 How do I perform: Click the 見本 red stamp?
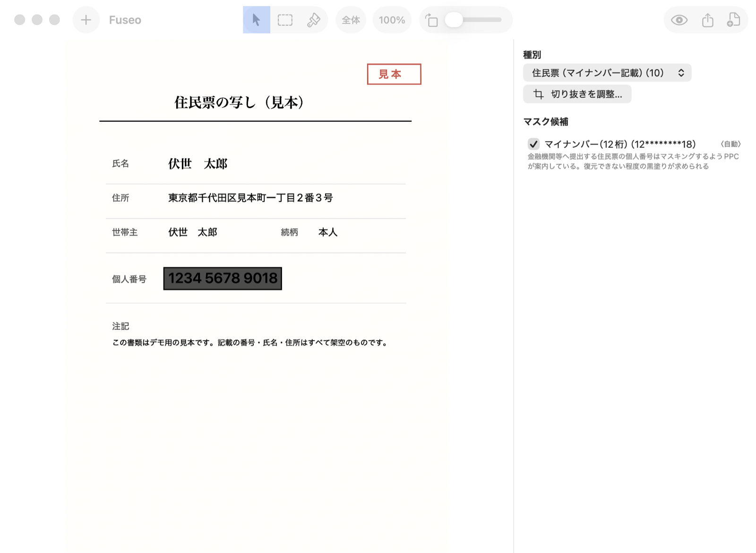(x=394, y=74)
